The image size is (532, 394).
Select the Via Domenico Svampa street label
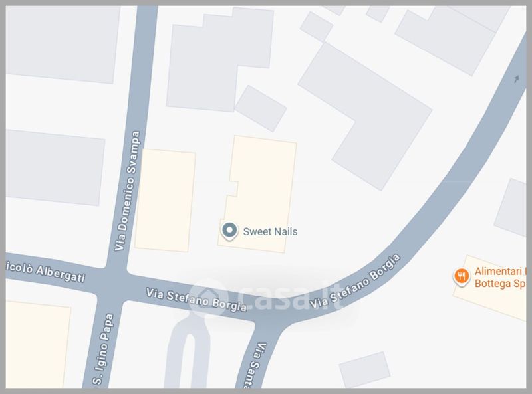click(127, 191)
